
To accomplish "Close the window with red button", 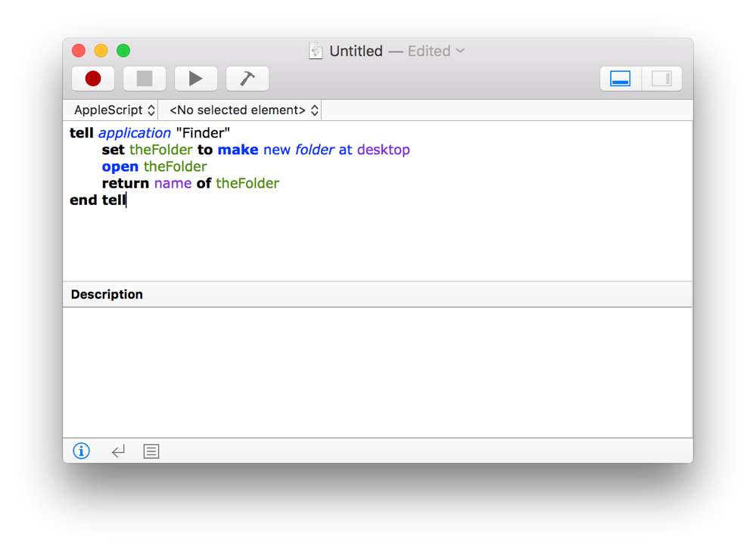I will 79,51.
